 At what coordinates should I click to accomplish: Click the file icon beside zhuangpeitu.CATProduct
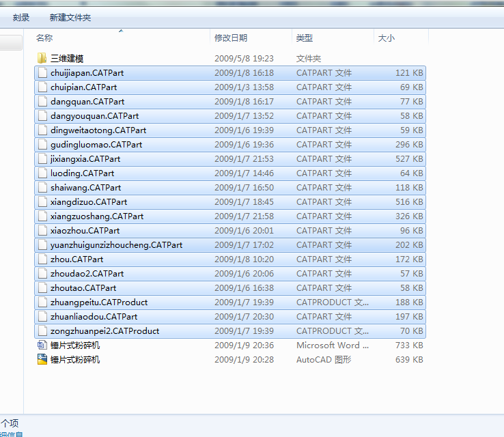point(42,302)
